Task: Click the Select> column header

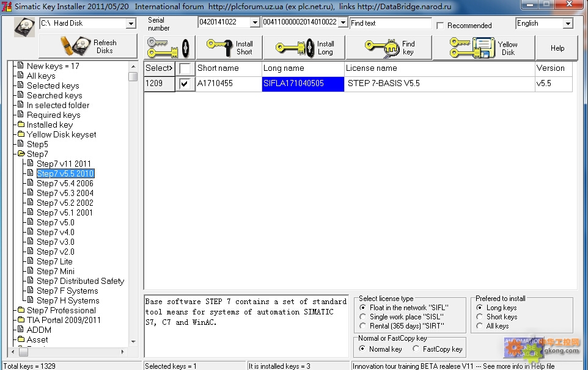Action: coord(160,68)
